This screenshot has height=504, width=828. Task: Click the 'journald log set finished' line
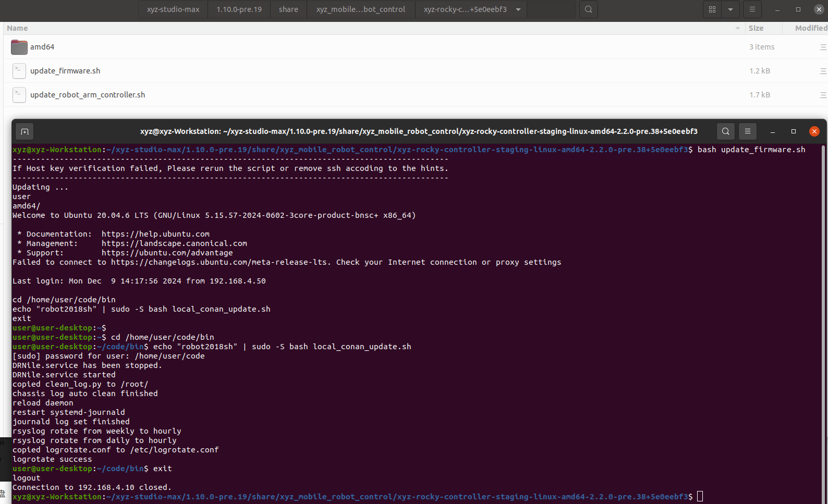click(x=71, y=422)
